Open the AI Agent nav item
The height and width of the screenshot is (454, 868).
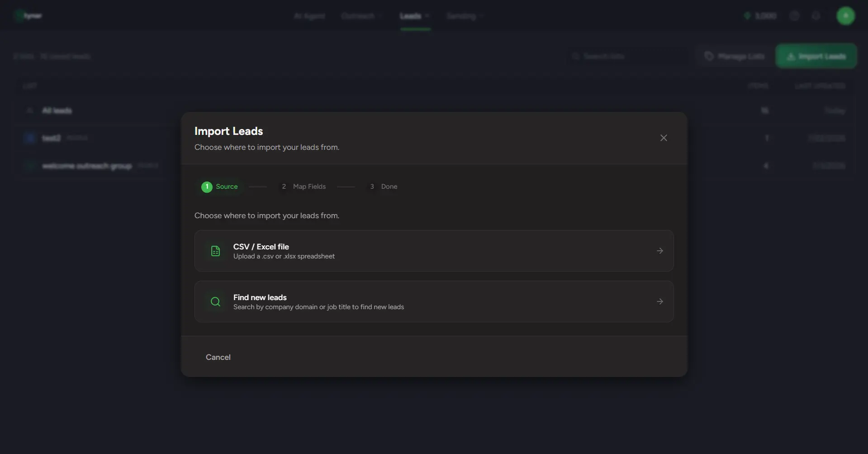309,16
